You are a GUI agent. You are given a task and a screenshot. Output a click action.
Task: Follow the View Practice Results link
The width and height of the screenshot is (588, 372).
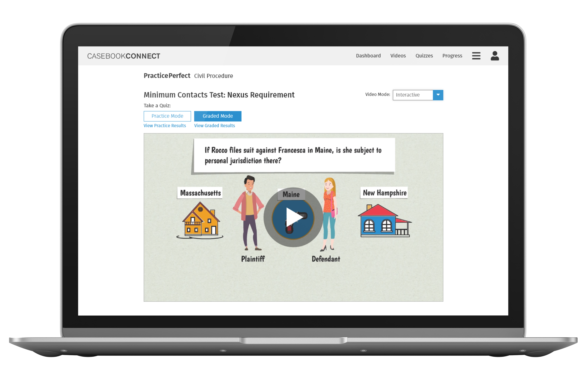[x=165, y=126]
